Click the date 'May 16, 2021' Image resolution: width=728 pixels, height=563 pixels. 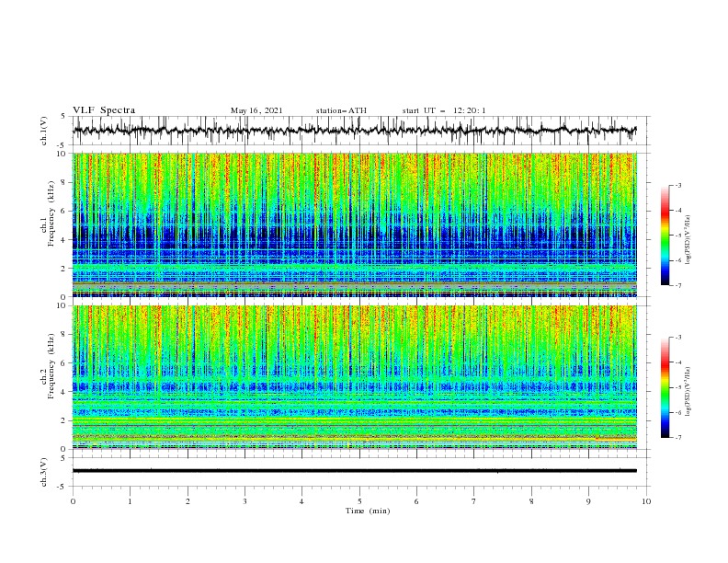pyautogui.click(x=256, y=110)
